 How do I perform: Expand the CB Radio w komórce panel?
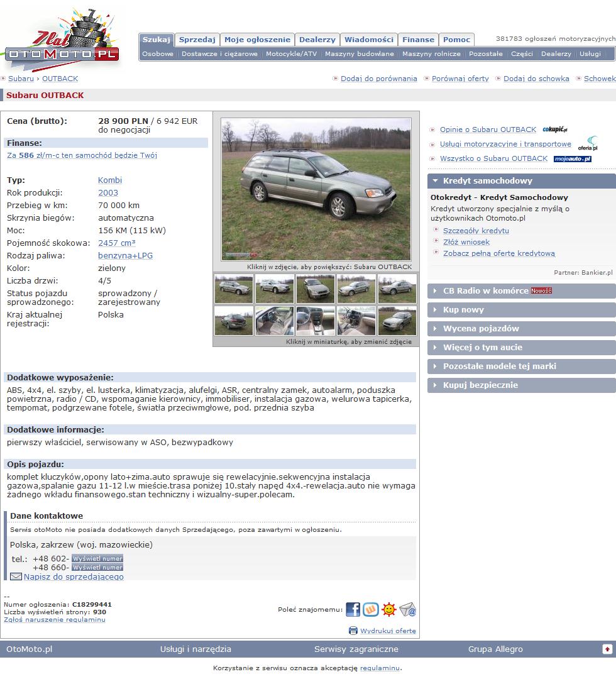(521, 291)
